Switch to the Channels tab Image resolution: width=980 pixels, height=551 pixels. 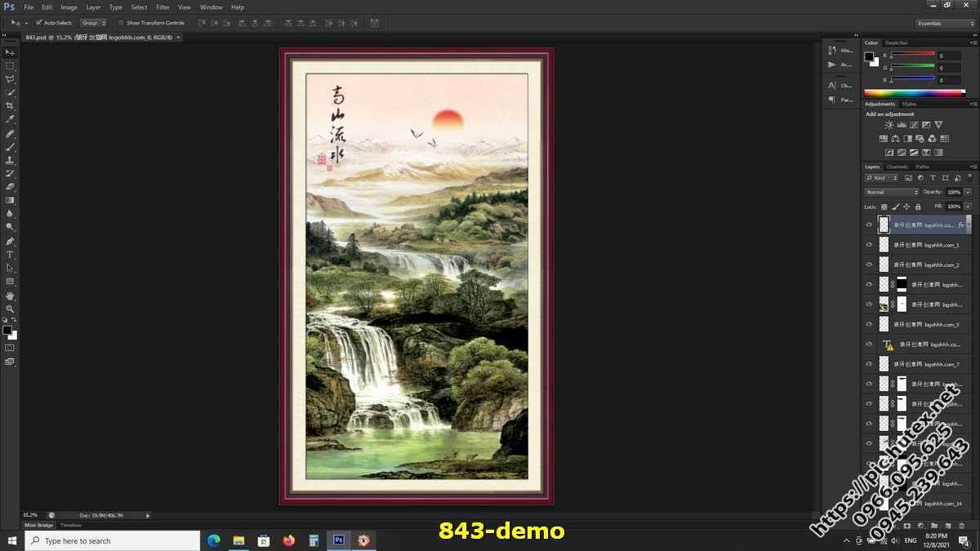[897, 167]
